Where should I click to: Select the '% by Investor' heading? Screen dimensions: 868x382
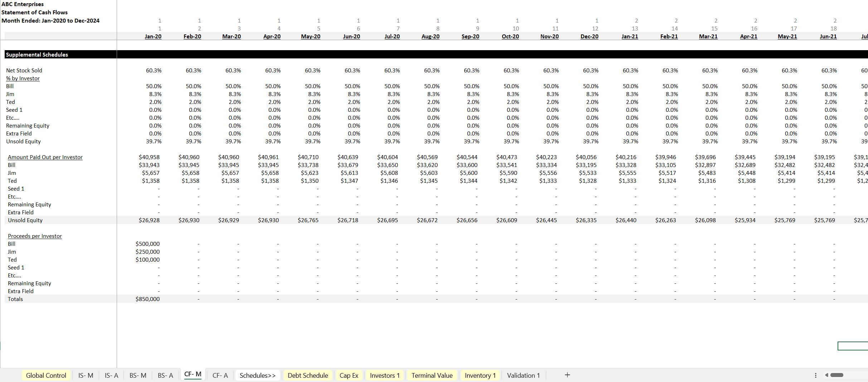tap(23, 78)
